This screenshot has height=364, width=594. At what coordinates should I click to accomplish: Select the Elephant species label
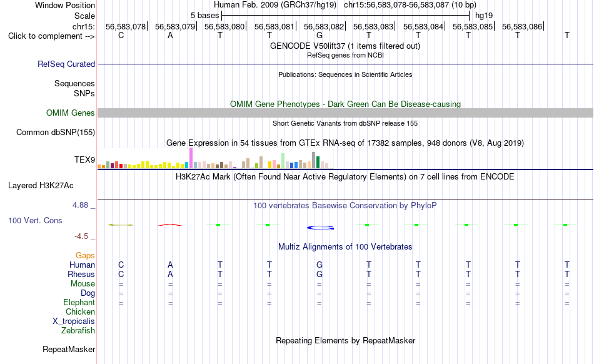(79, 302)
